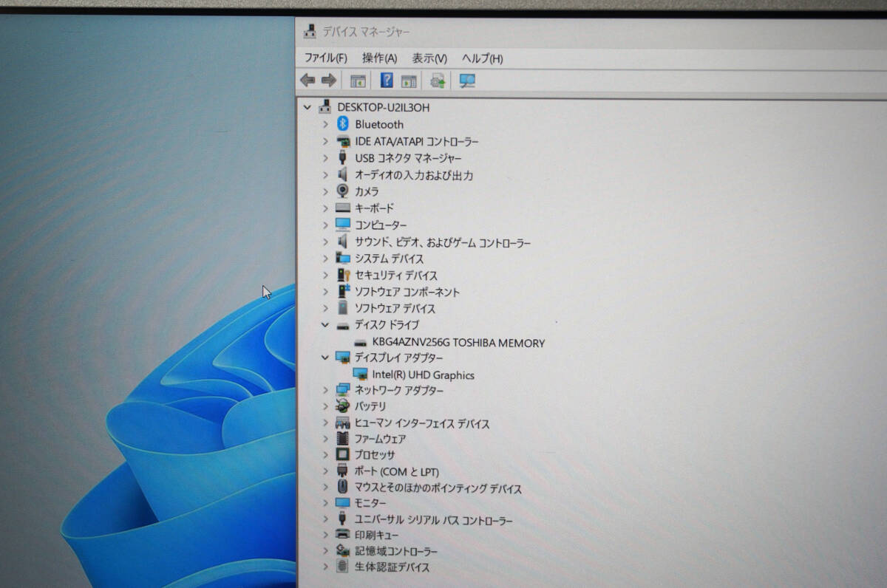Collapse the ディスク ドライブ node
This screenshot has height=588, width=887.
tap(325, 325)
